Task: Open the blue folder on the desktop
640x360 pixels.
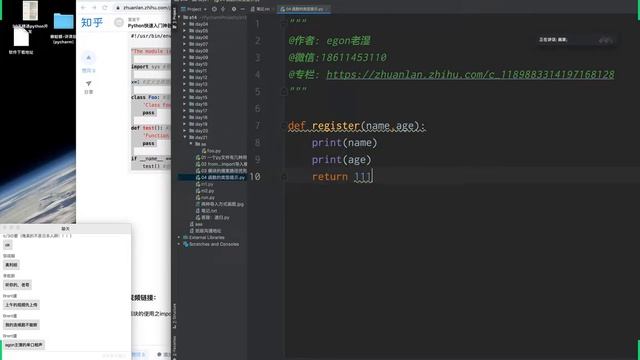Action: pyautogui.click(x=64, y=21)
